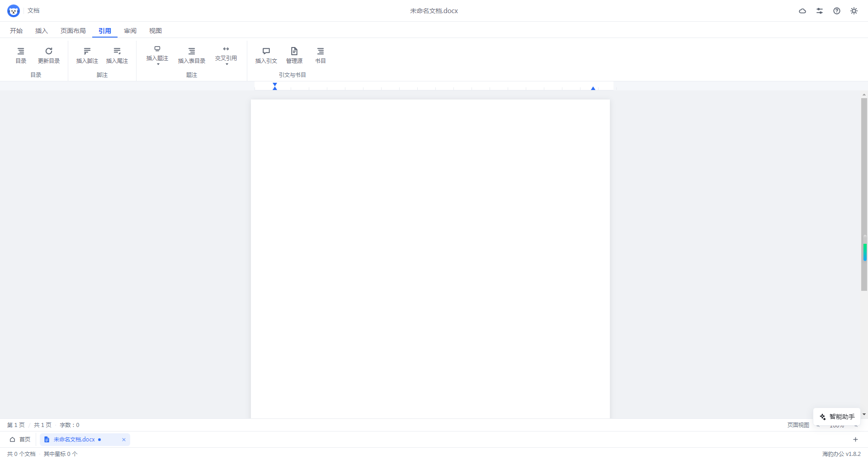
Task: Click the 第 1 页 page indicator
Action: [16, 425]
